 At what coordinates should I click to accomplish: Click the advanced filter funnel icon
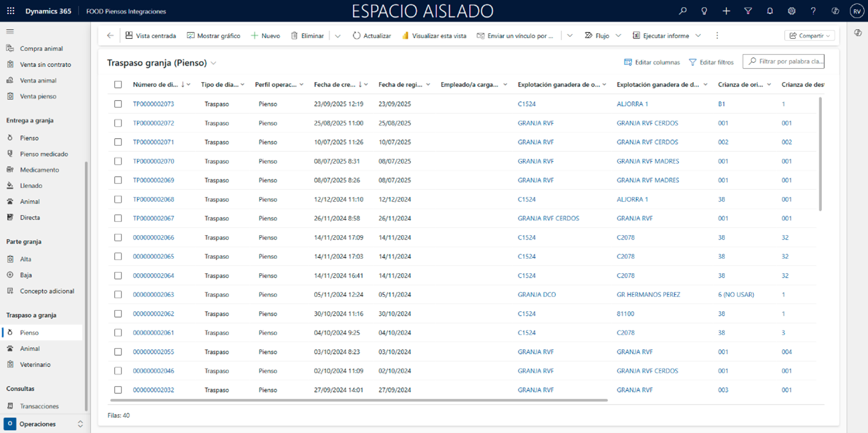tap(748, 11)
